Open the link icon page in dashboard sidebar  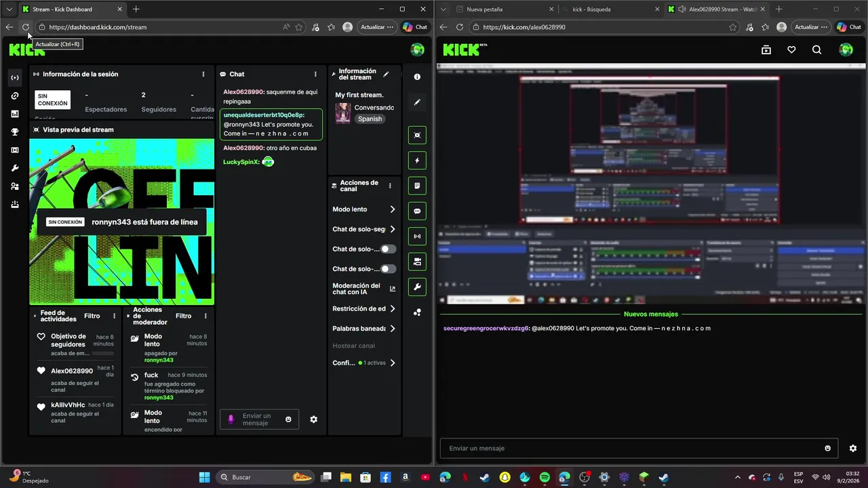pyautogui.click(x=15, y=96)
